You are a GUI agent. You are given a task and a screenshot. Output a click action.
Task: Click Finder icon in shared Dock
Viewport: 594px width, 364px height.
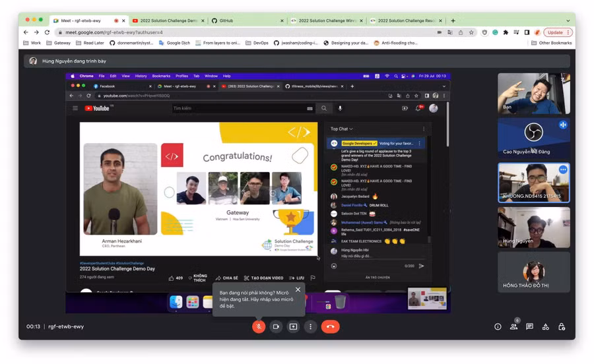[176, 302]
